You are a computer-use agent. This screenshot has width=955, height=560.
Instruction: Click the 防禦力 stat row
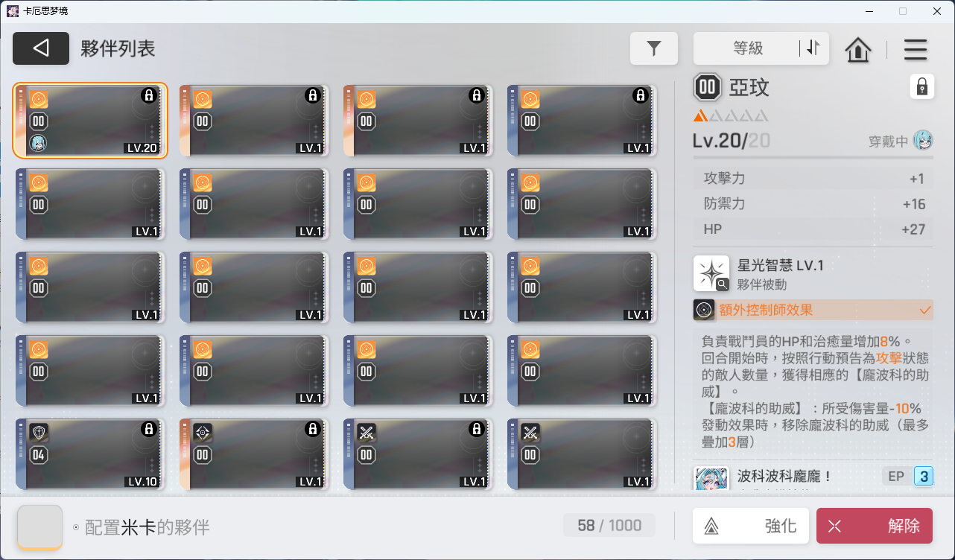click(813, 204)
